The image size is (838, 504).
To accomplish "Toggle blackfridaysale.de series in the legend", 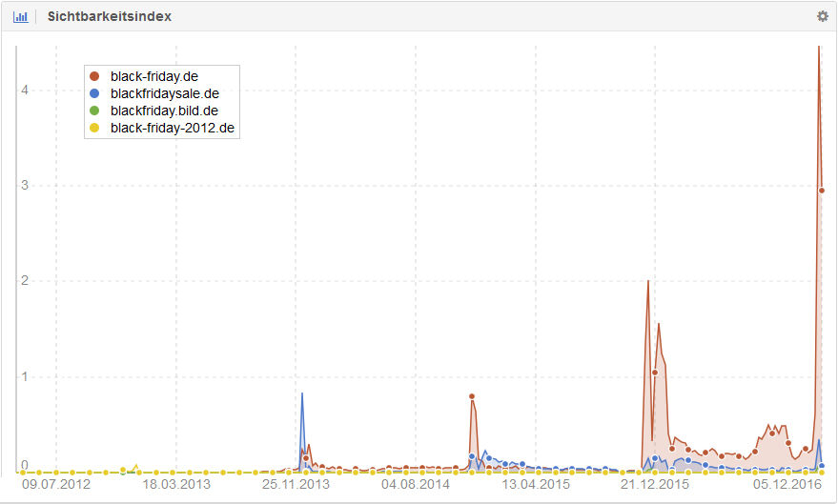I will [165, 93].
